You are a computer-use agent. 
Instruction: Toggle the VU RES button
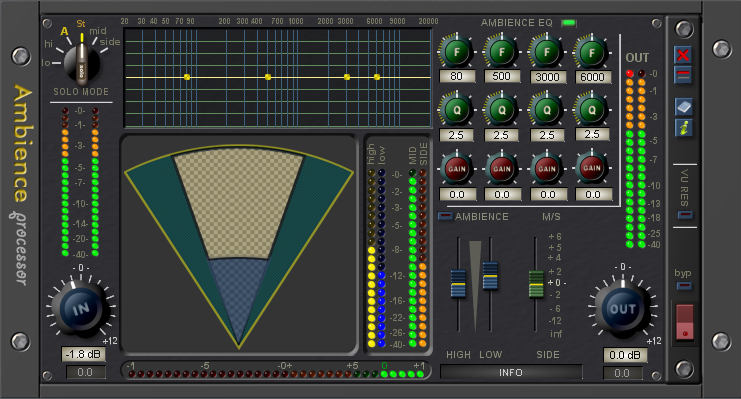pos(684,215)
